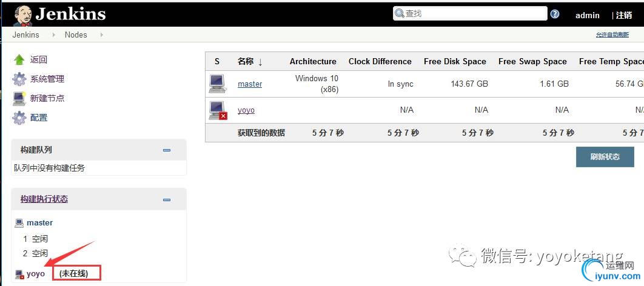Go to Nodes breadcrumb

[76, 35]
